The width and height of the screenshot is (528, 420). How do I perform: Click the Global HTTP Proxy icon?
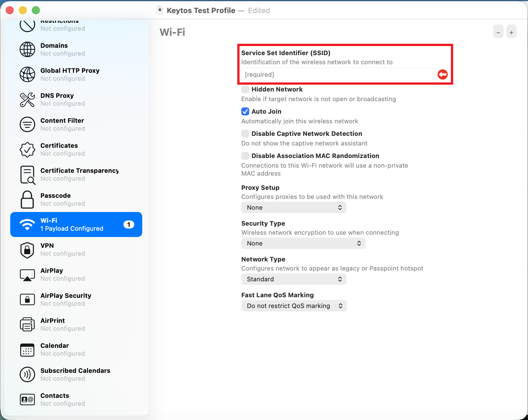coord(27,74)
